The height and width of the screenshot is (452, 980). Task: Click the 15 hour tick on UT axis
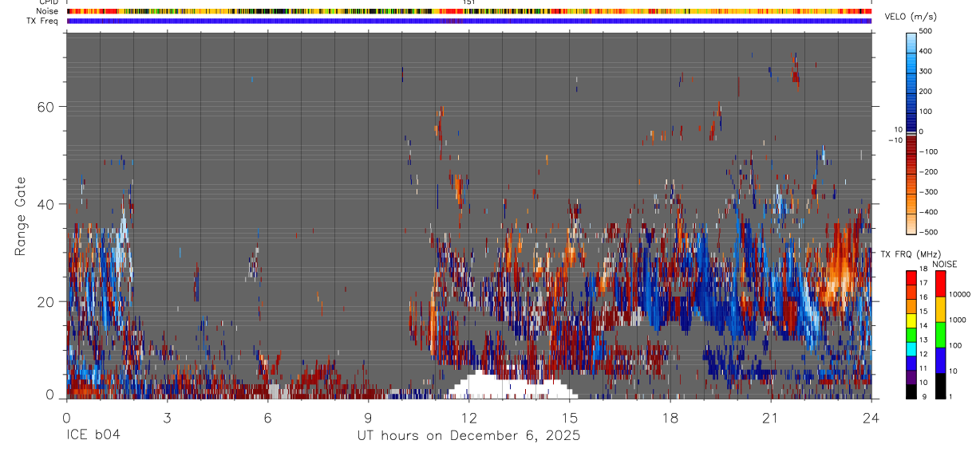click(x=570, y=417)
